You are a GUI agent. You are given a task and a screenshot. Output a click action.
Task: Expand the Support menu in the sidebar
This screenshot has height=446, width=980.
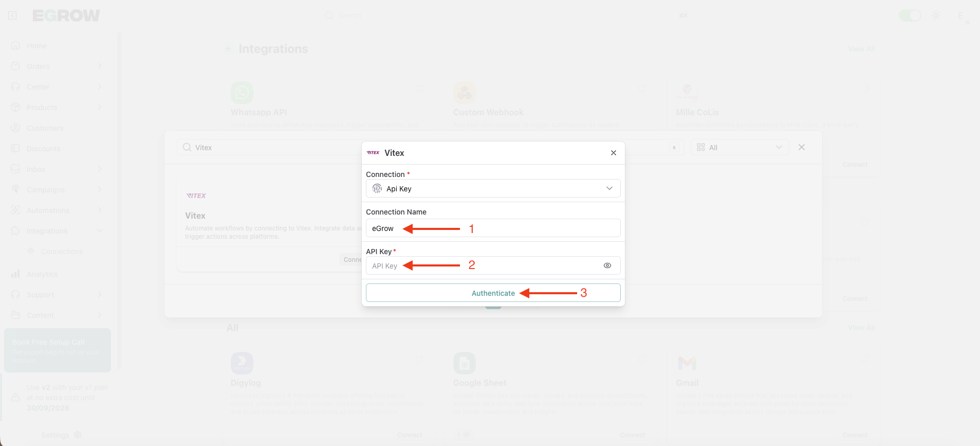pos(100,295)
